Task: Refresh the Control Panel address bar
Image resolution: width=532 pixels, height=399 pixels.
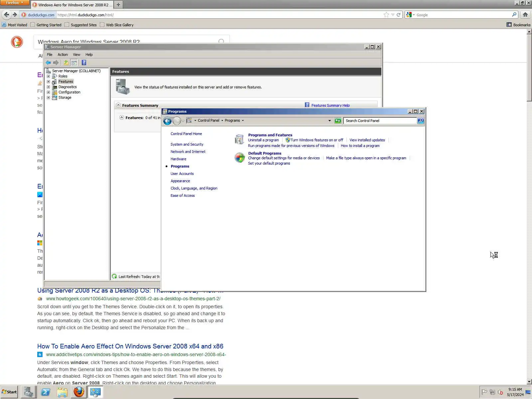Action: [338, 121]
